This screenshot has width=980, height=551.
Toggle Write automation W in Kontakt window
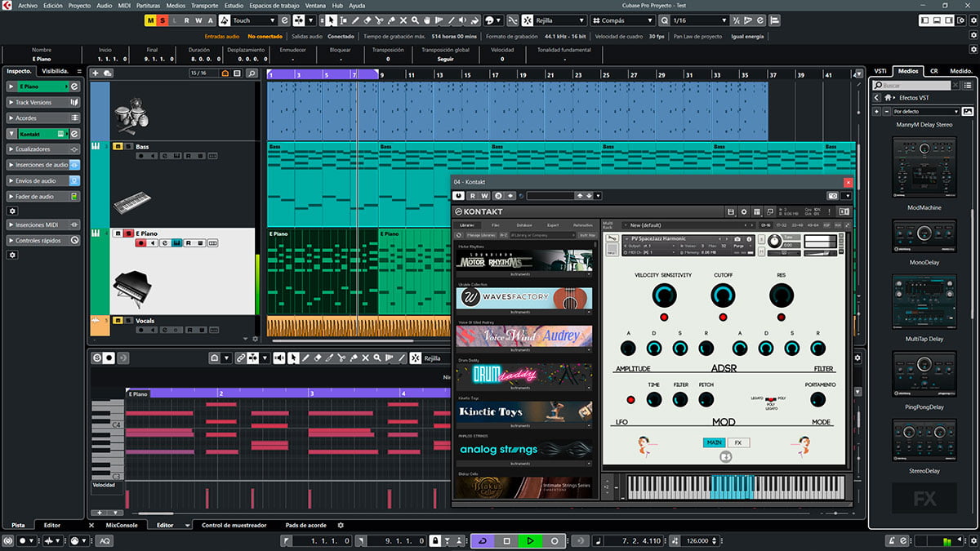[x=484, y=195]
